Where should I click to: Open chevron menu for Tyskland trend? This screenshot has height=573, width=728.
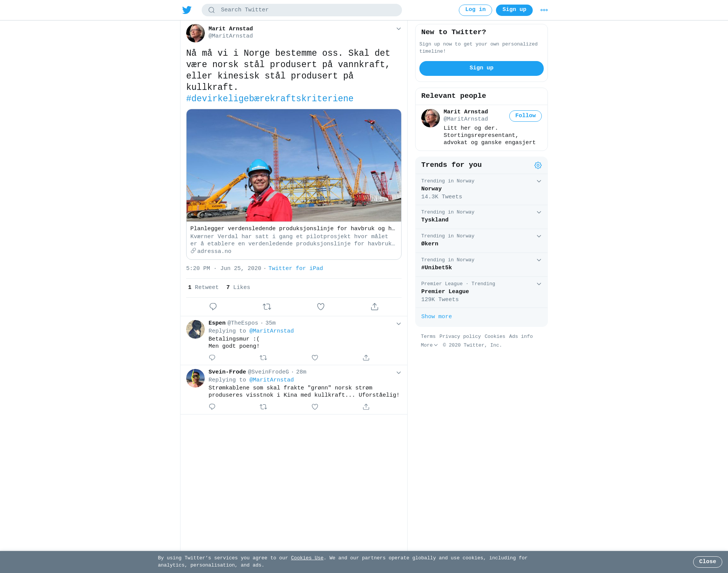click(x=539, y=212)
